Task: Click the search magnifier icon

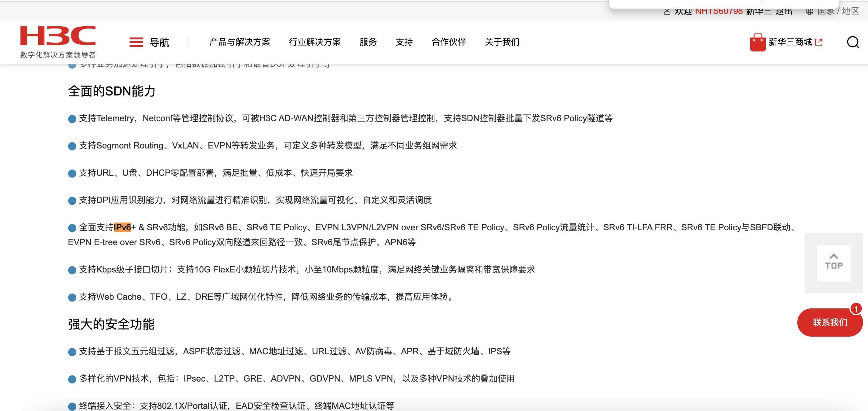Action: click(x=852, y=42)
